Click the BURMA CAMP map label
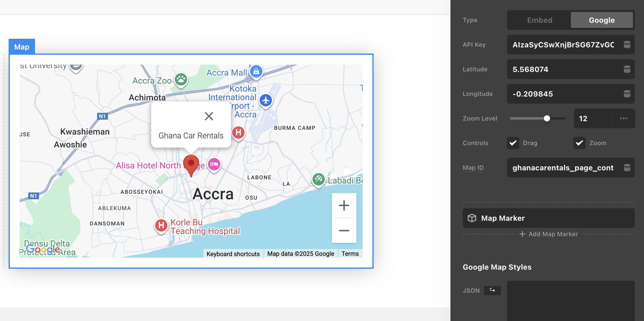 294,128
